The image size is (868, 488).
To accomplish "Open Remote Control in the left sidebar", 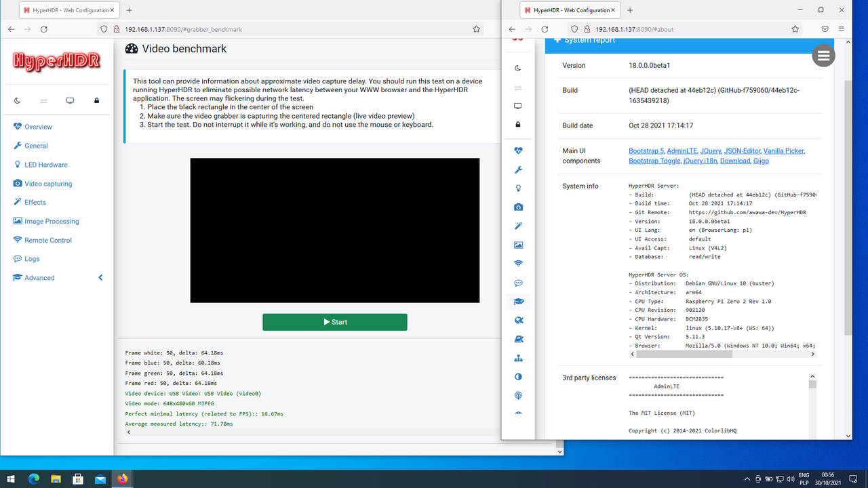I will [x=42, y=240].
